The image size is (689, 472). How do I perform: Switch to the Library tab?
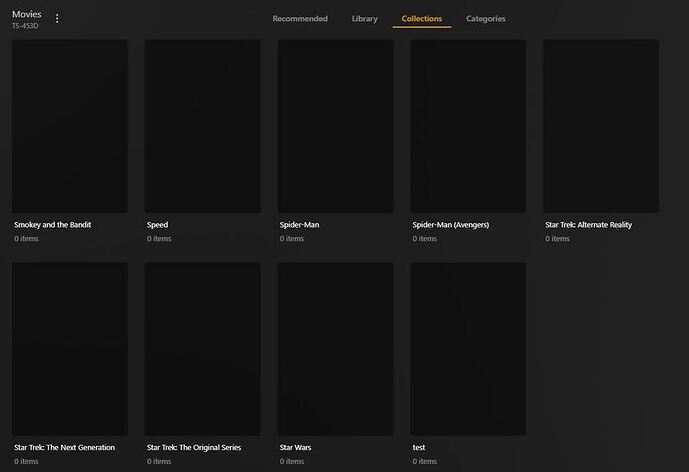point(365,18)
